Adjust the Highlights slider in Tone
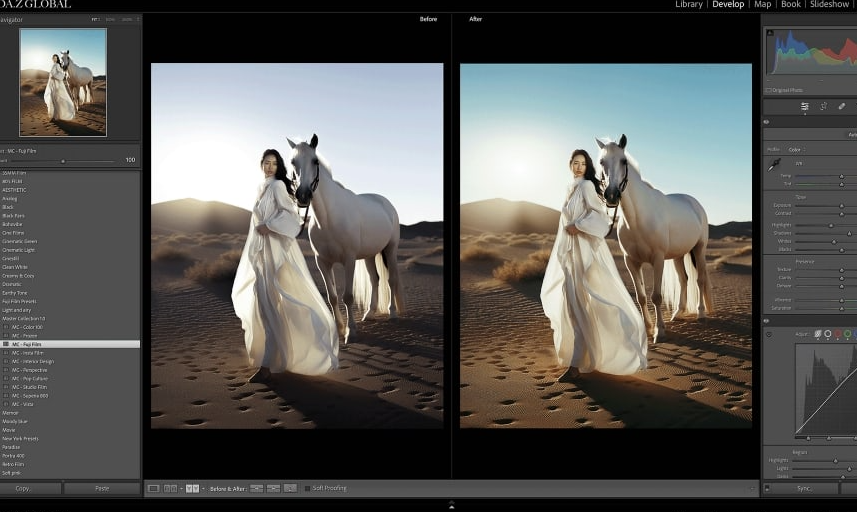 (x=831, y=225)
